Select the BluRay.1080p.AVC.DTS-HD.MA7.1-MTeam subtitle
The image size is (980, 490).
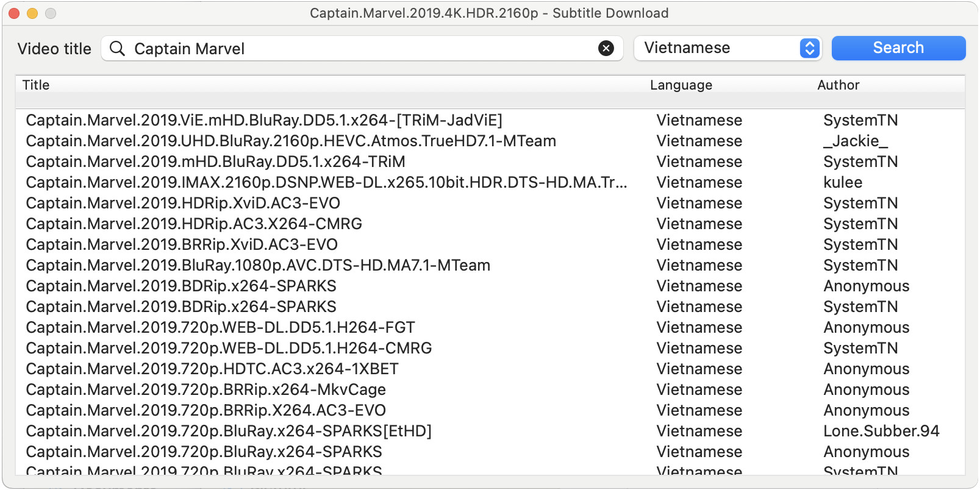258,266
